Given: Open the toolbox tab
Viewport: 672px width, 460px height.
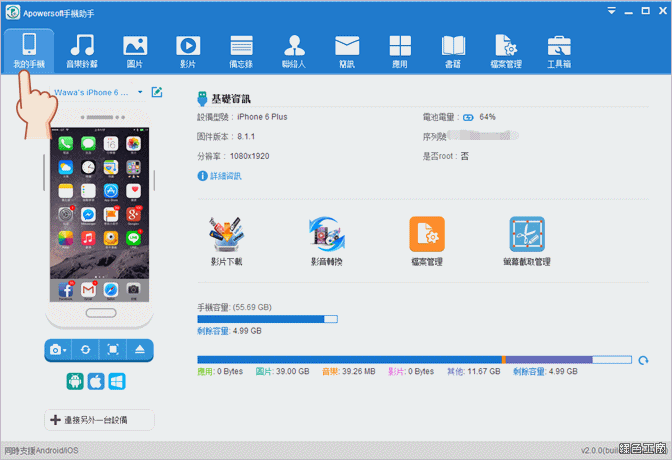Looking at the screenshot, I should [x=559, y=51].
